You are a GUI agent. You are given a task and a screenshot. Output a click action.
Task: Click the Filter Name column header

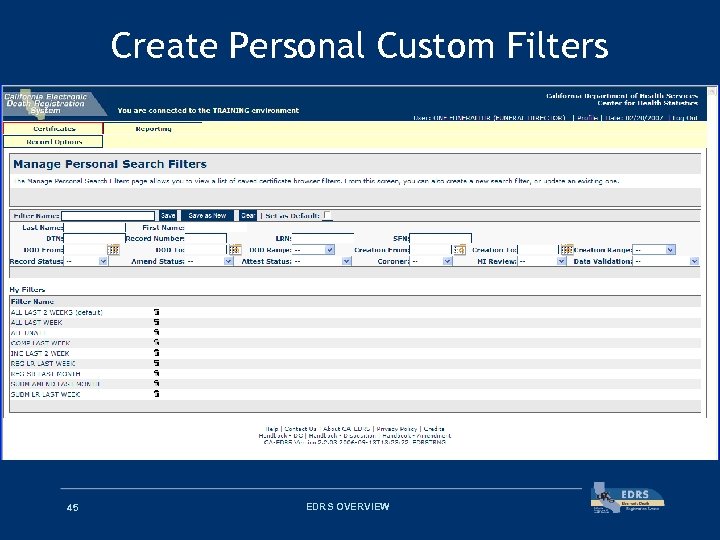pos(32,302)
